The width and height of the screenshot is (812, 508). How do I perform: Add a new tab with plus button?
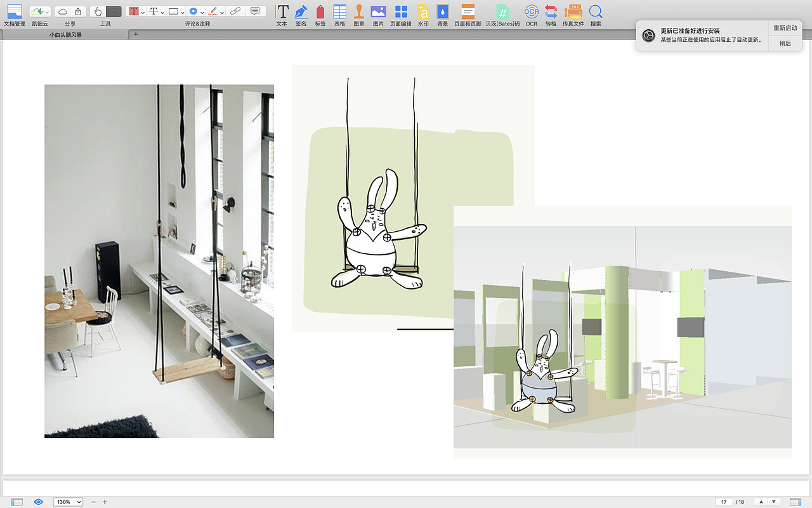[x=135, y=34]
